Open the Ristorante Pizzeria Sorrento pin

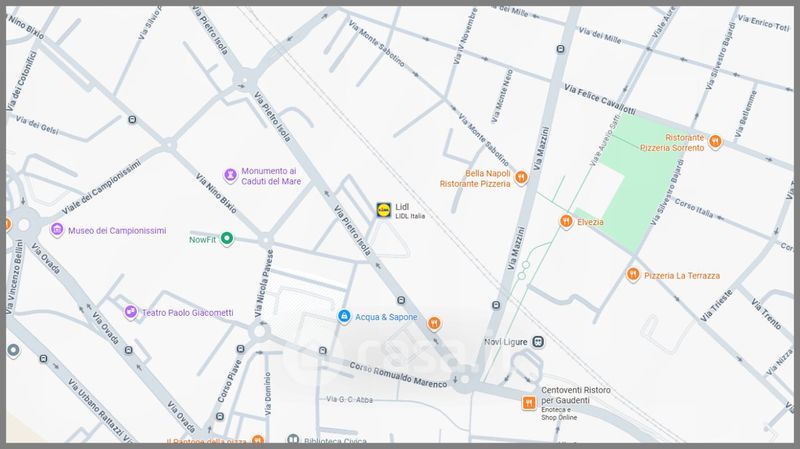pos(715,144)
